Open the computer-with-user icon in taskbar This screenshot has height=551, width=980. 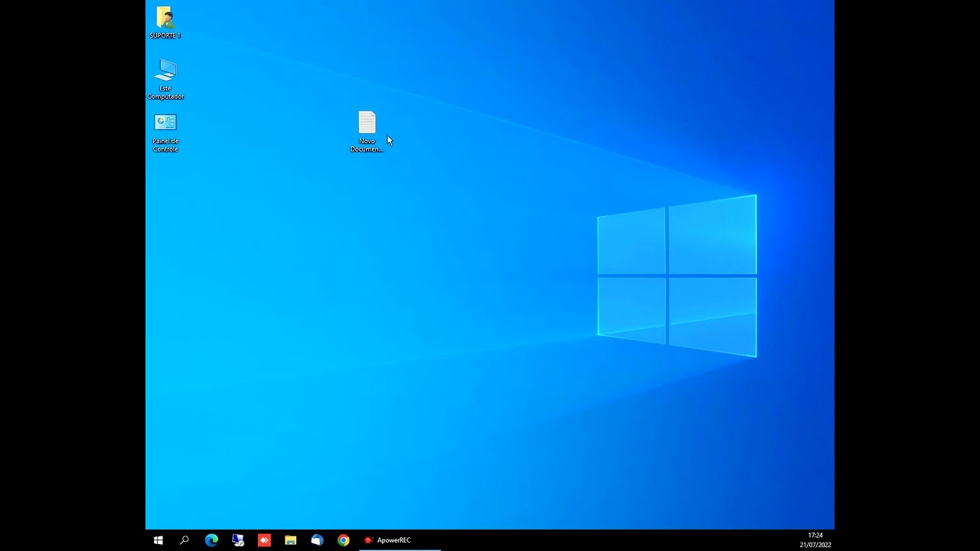click(238, 540)
